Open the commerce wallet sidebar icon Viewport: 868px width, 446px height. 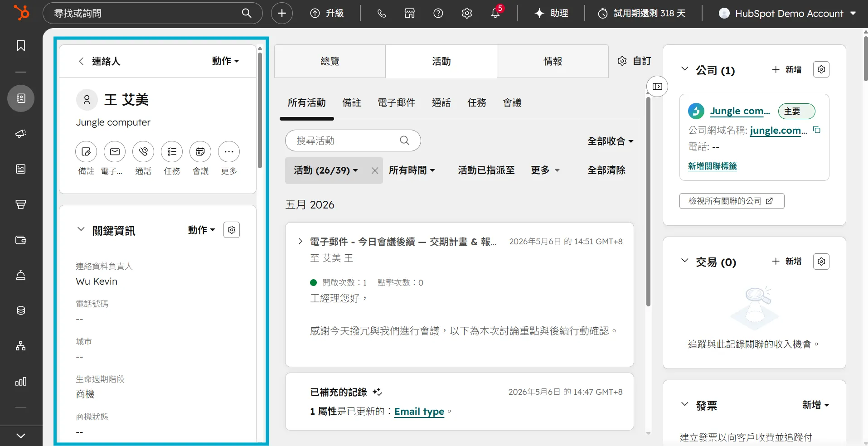coord(21,240)
